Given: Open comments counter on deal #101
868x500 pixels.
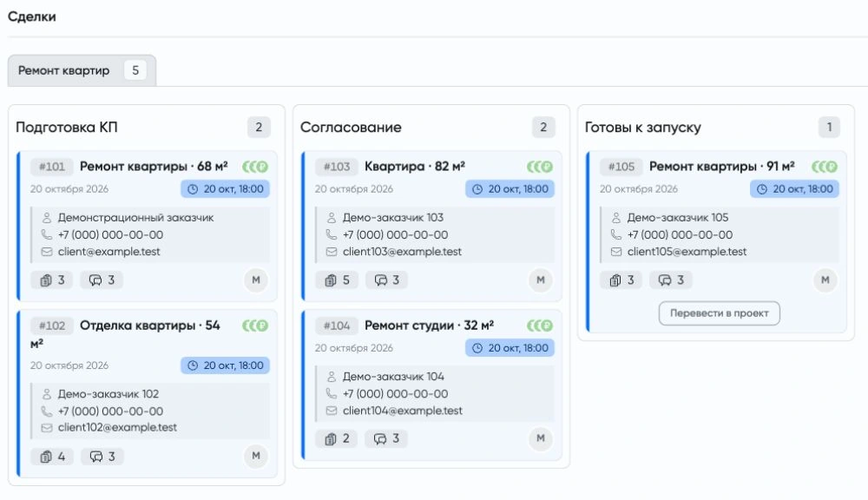Looking at the screenshot, I should click(x=102, y=280).
